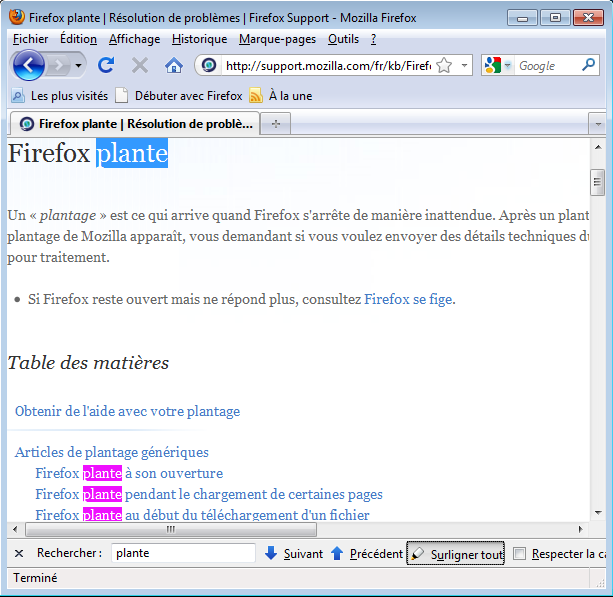The width and height of the screenshot is (613, 597).
Task: Click the Firefox logo in title bar
Action: click(x=17, y=18)
